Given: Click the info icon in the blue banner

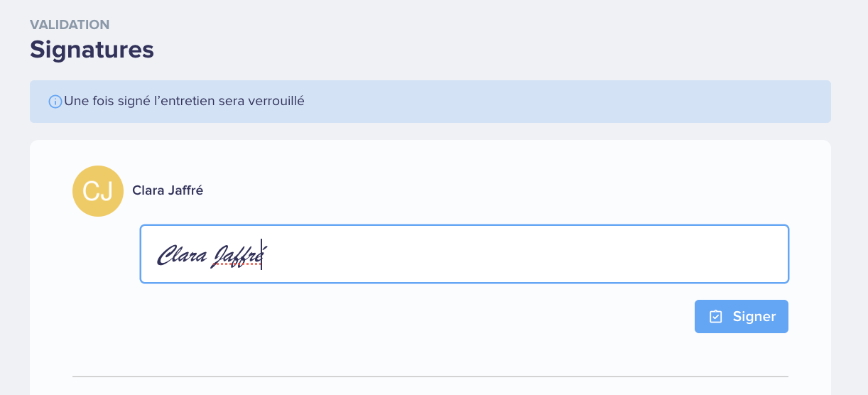Looking at the screenshot, I should click(x=55, y=102).
